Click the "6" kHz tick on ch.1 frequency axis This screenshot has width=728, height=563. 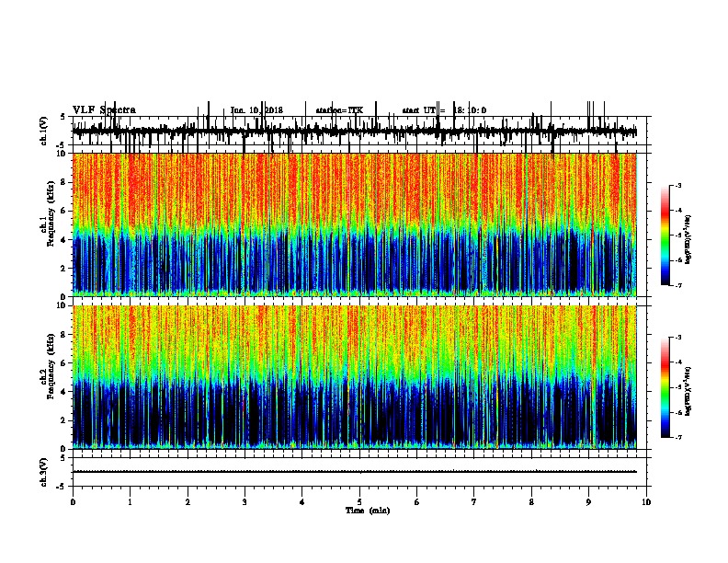tap(64, 211)
